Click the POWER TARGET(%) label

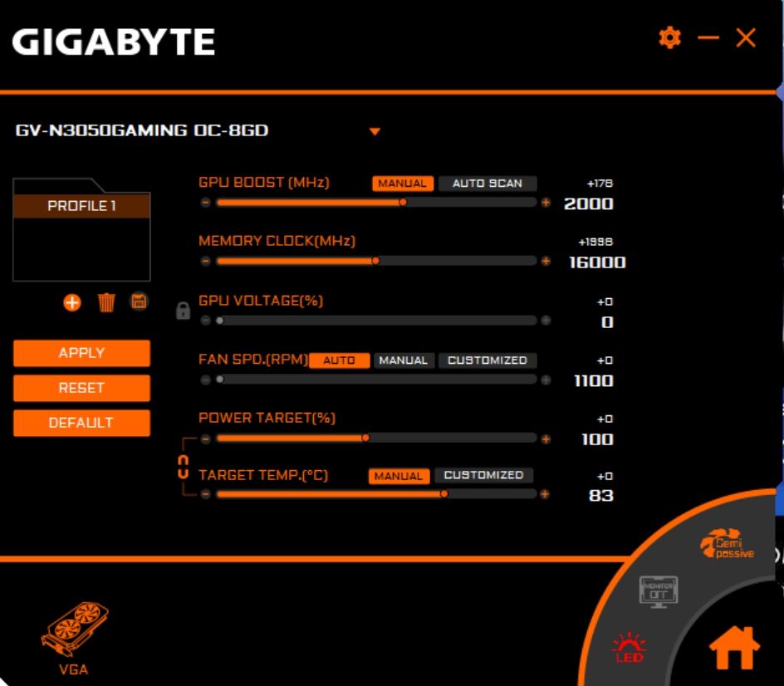(267, 418)
